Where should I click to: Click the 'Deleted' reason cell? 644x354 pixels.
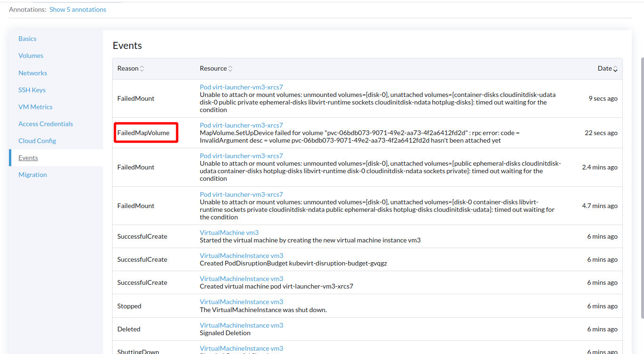pos(129,329)
